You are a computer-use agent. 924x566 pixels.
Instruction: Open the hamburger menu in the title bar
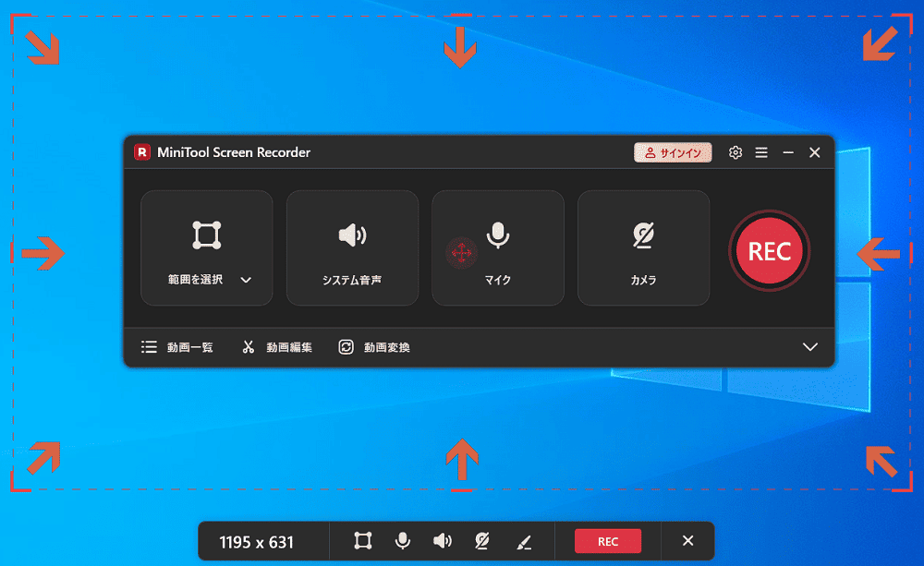click(x=761, y=152)
